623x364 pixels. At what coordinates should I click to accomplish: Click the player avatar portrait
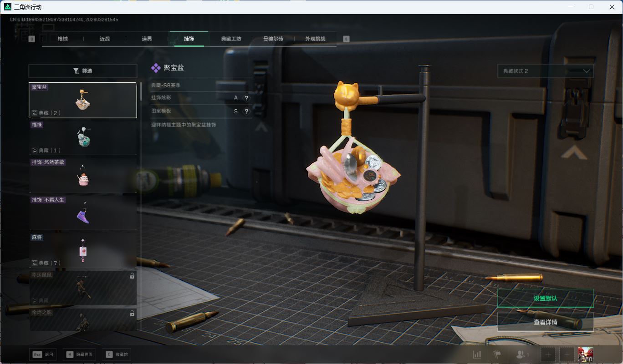click(x=585, y=354)
